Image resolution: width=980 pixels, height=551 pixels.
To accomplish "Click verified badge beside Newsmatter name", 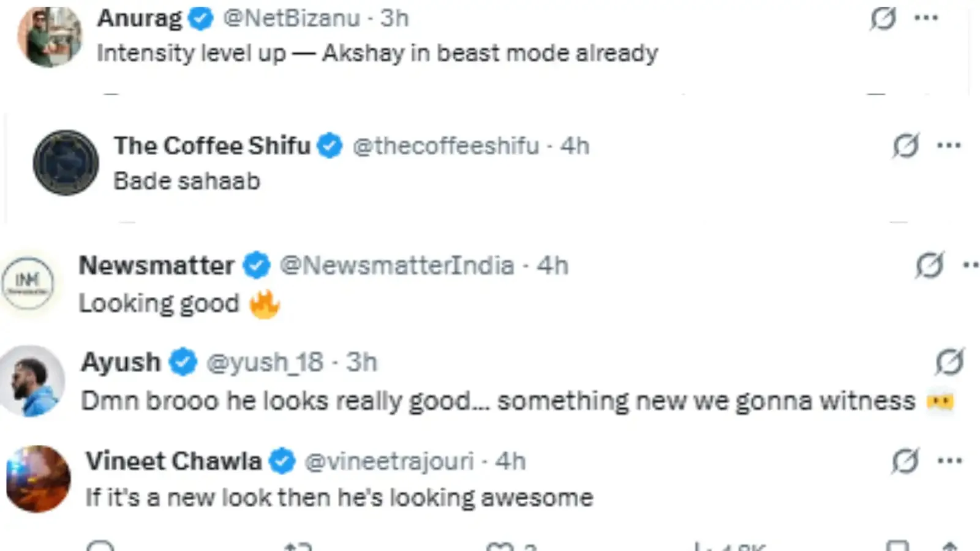I will 256,266.
